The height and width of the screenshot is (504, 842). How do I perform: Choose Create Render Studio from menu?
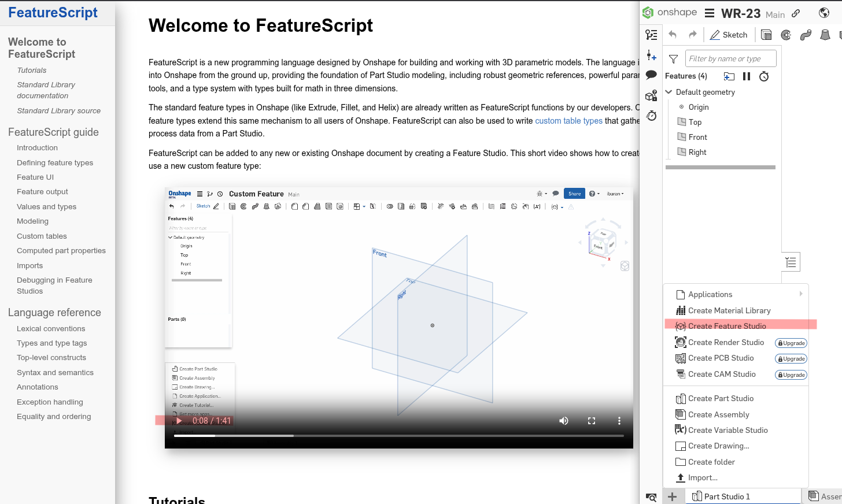point(726,342)
